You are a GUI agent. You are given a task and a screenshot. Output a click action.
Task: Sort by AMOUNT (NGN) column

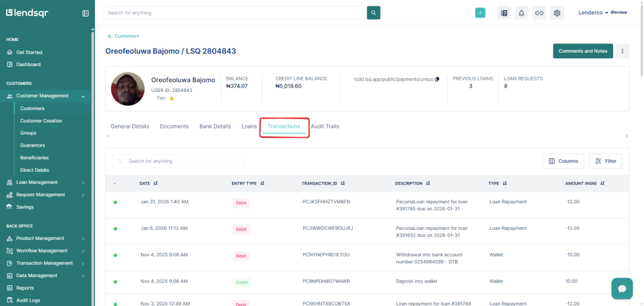[x=602, y=184]
